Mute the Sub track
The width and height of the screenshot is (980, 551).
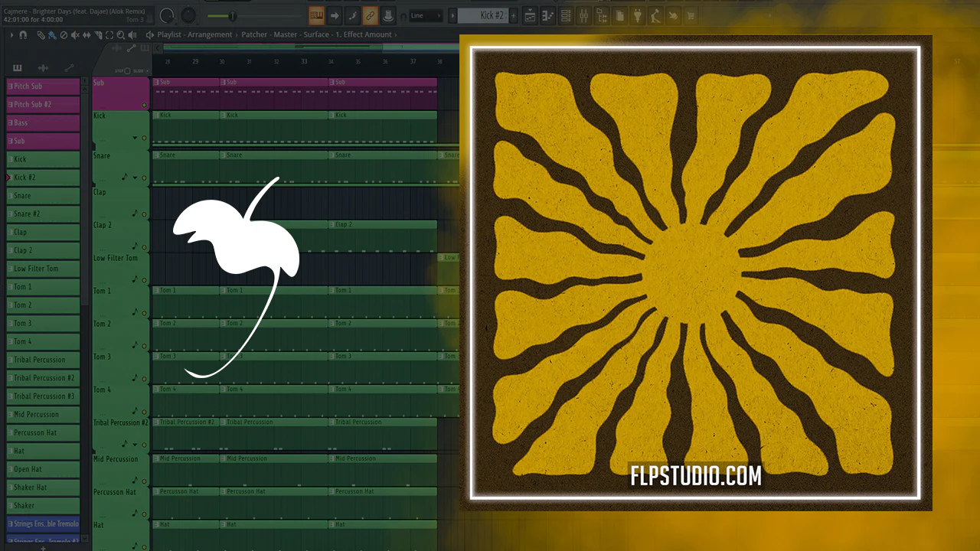pyautogui.click(x=144, y=105)
